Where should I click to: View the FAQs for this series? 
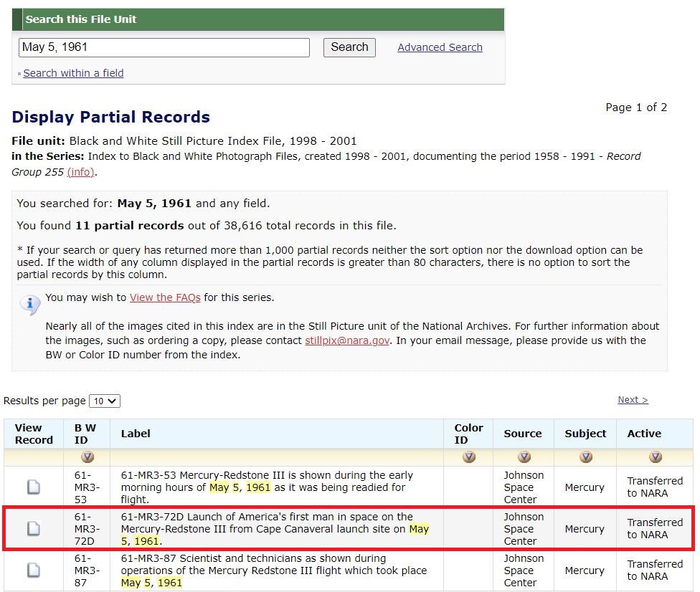point(165,297)
